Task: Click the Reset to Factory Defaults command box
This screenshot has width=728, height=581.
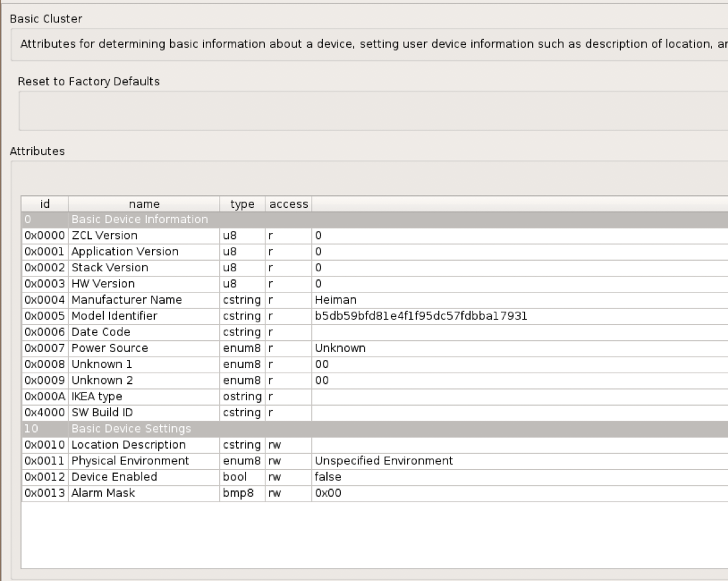Action: (373, 111)
